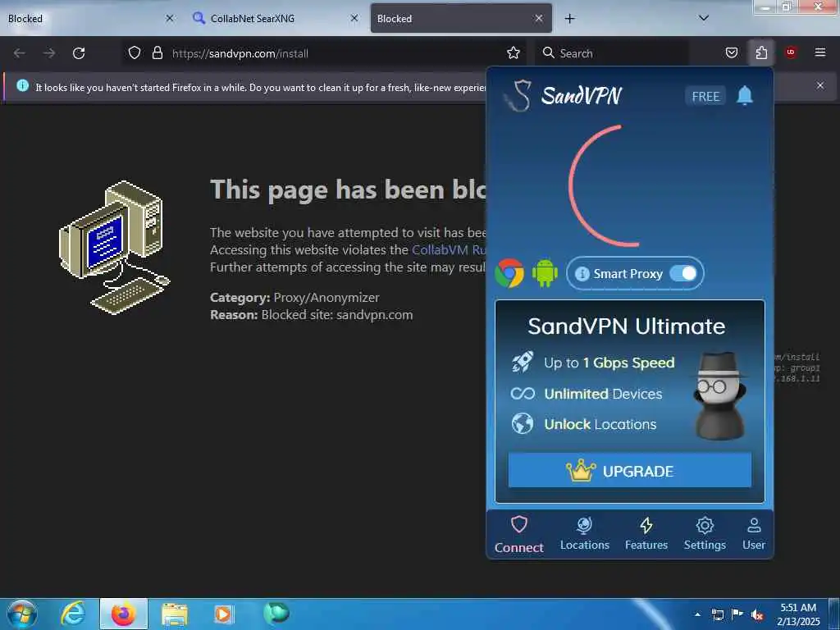840x630 pixels.
Task: Click the Extensions puzzle icon
Action: pos(761,52)
